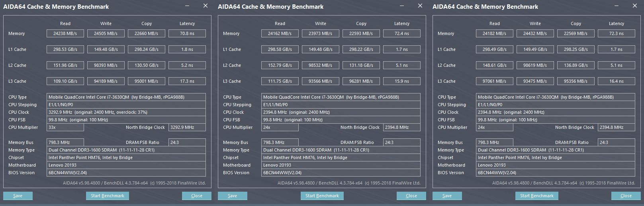Click CPU Clock field showing 3292.9 MHz overclock
Image resolution: width=644 pixels, height=206 pixels.
pyautogui.click(x=126, y=112)
